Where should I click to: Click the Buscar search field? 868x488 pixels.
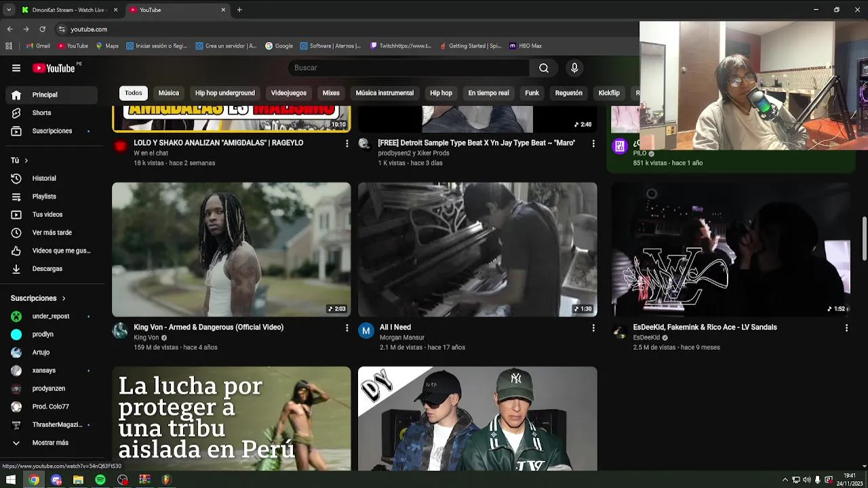(409, 68)
